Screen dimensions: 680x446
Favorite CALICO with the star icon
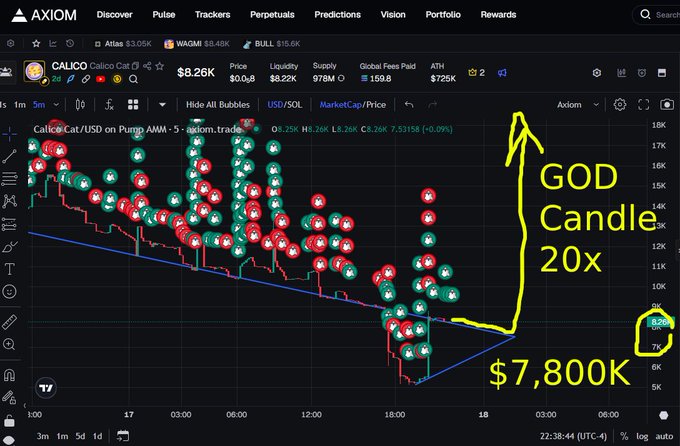point(160,66)
